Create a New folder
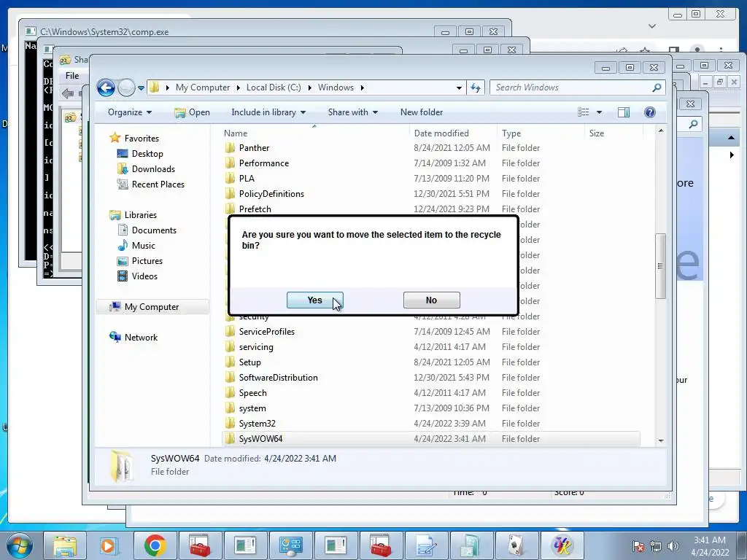Screen dimensions: 747x560 click(422, 112)
